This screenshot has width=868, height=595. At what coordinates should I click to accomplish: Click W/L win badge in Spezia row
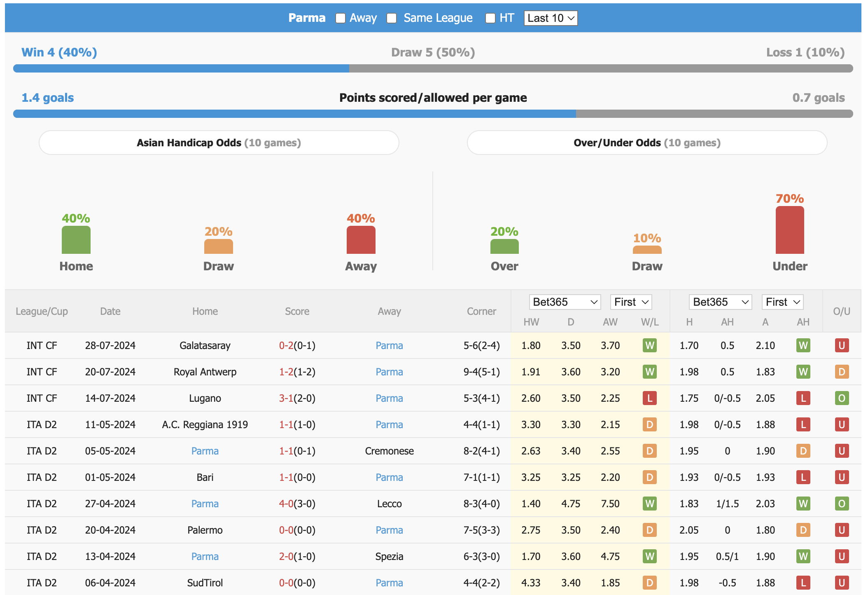[x=649, y=556]
